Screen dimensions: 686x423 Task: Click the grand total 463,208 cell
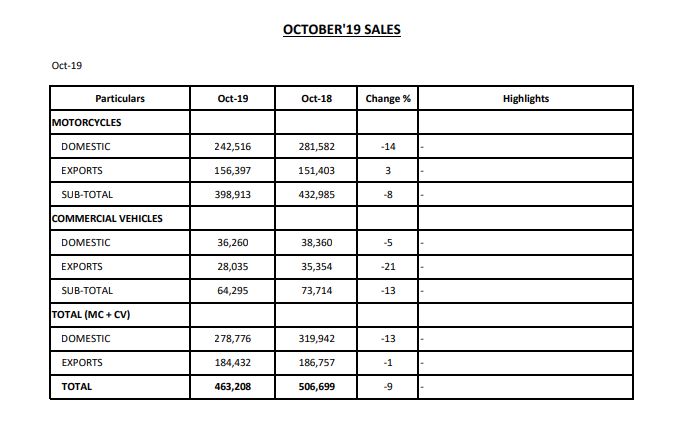pos(232,387)
